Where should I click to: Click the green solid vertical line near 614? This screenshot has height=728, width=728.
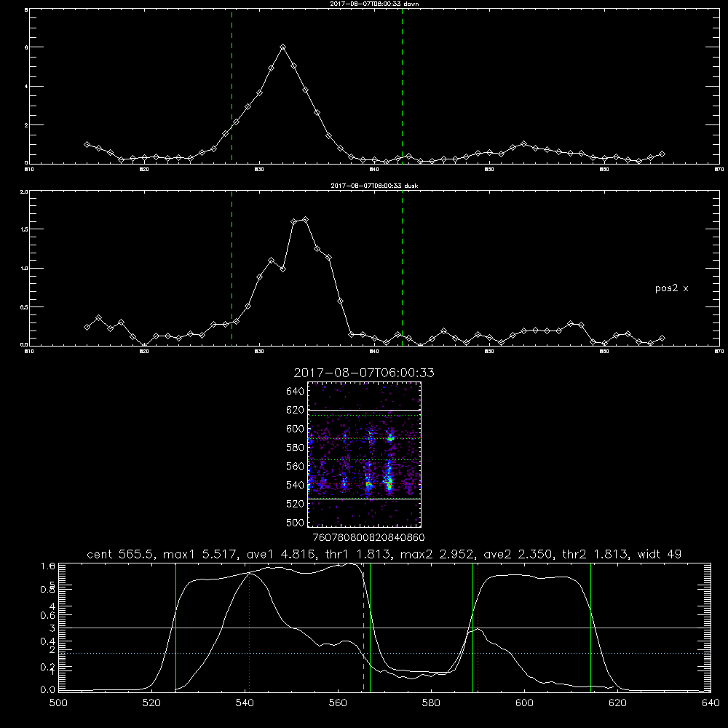[x=590, y=628]
